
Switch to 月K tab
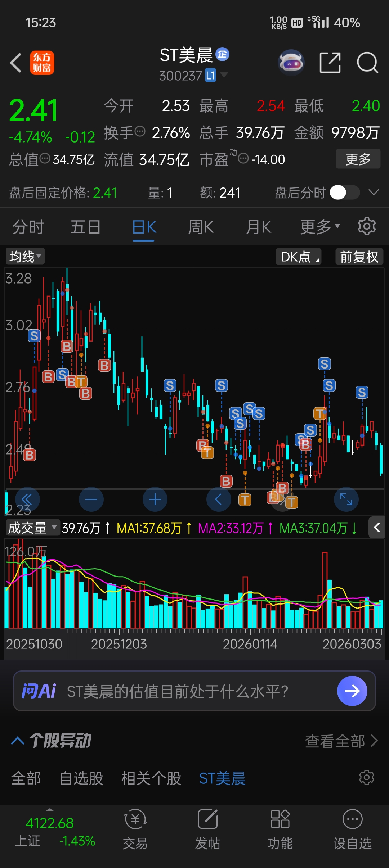click(258, 227)
